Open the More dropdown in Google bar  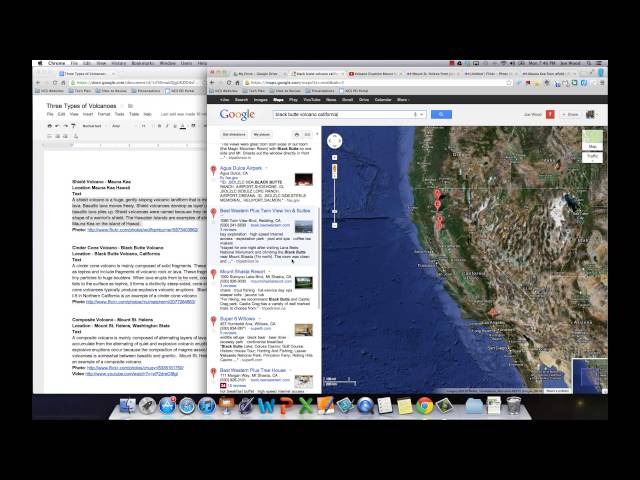(403, 100)
